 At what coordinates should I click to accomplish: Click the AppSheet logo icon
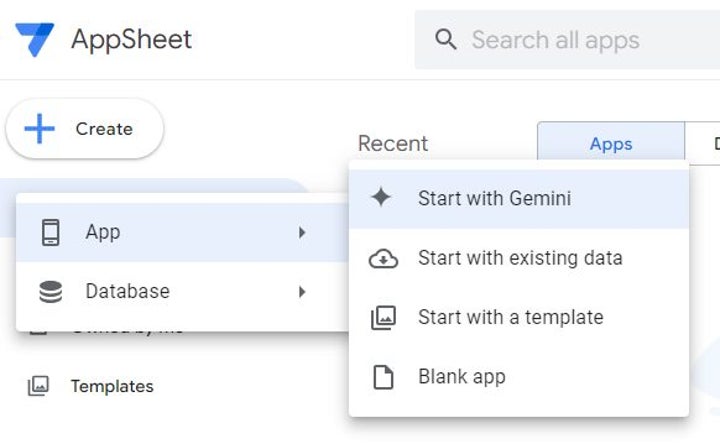pyautogui.click(x=34, y=40)
